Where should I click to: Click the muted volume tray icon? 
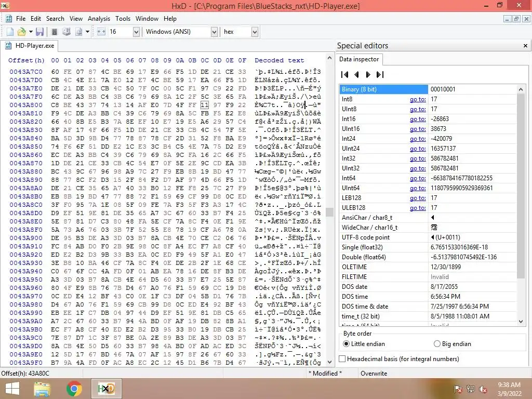tap(483, 389)
